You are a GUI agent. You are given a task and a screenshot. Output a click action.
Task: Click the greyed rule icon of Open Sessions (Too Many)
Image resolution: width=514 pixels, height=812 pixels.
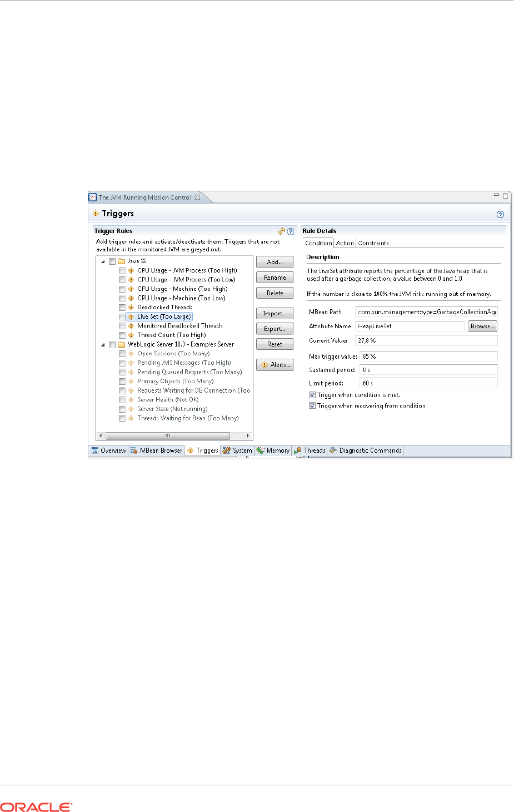point(131,353)
